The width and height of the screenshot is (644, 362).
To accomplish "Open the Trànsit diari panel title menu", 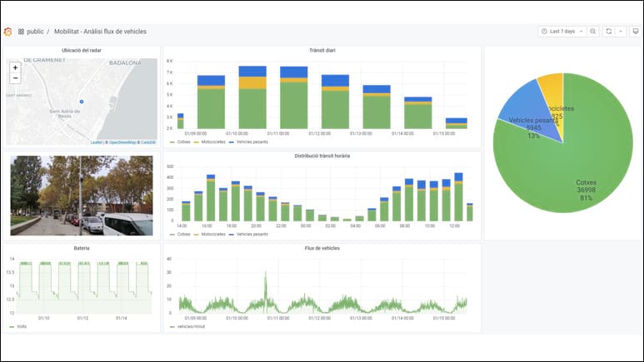I will (322, 50).
